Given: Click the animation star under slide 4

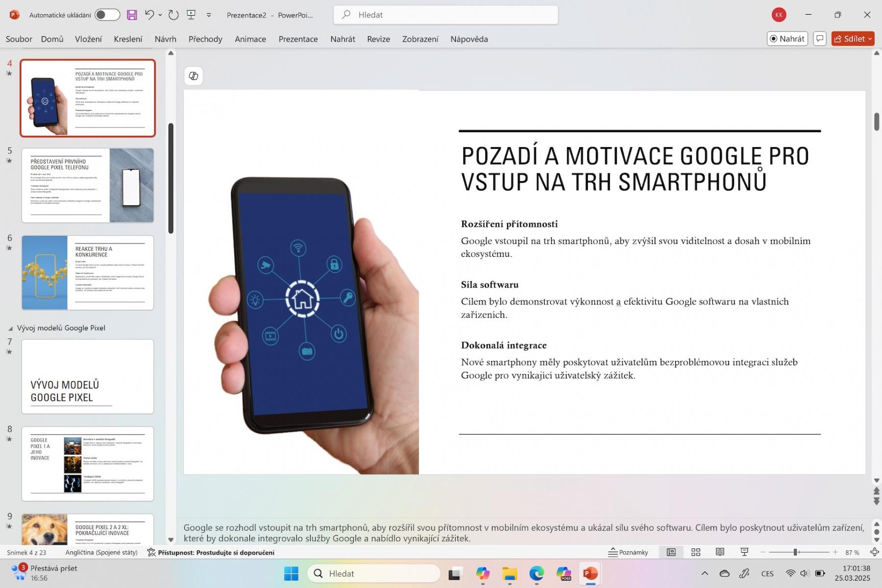Looking at the screenshot, I should 9,73.
